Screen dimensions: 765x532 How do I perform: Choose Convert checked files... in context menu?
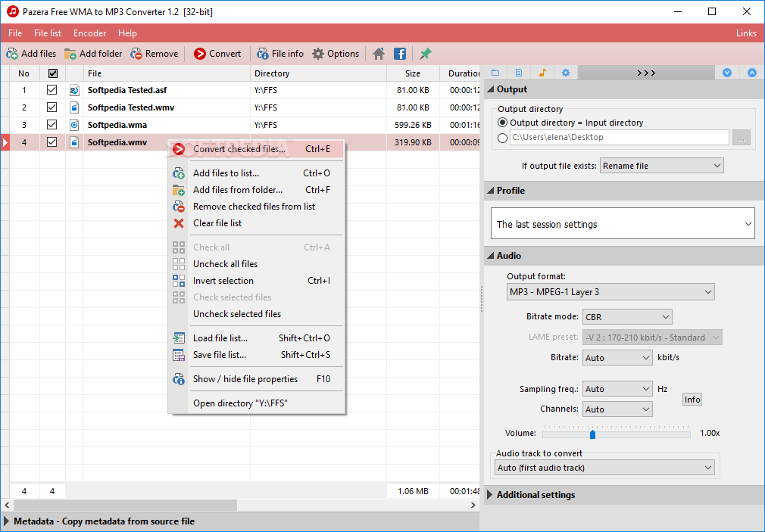pos(257,149)
